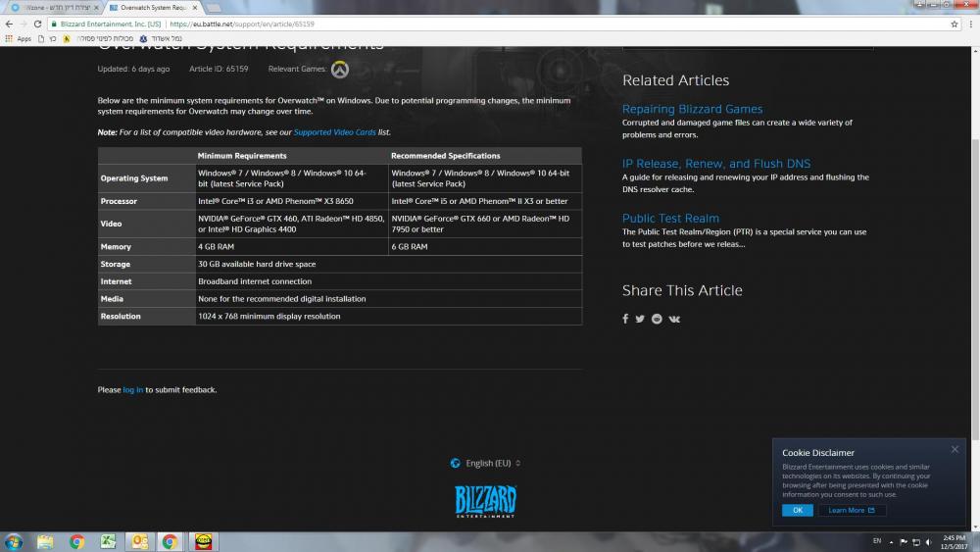Click the volume speaker tray icon
This screenshot has width=980, height=552.
[x=928, y=542]
